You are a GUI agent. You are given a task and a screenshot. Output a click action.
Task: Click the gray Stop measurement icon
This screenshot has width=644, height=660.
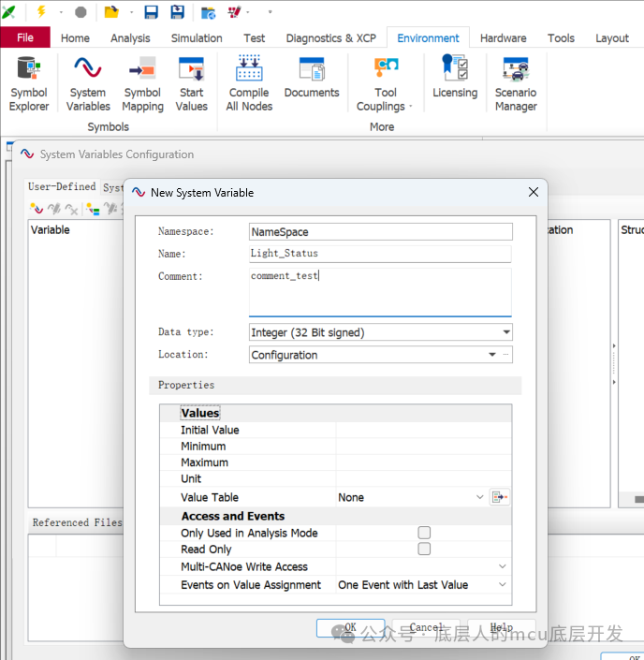(80, 12)
